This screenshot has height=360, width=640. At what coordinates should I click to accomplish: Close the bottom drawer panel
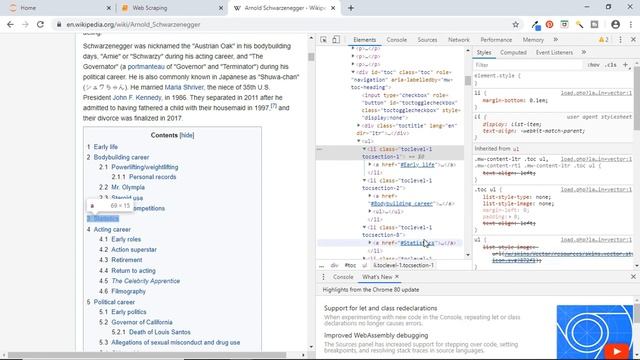633,277
